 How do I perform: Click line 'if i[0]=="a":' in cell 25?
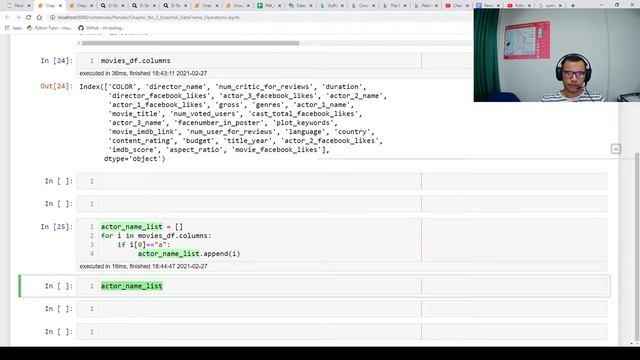(144, 244)
